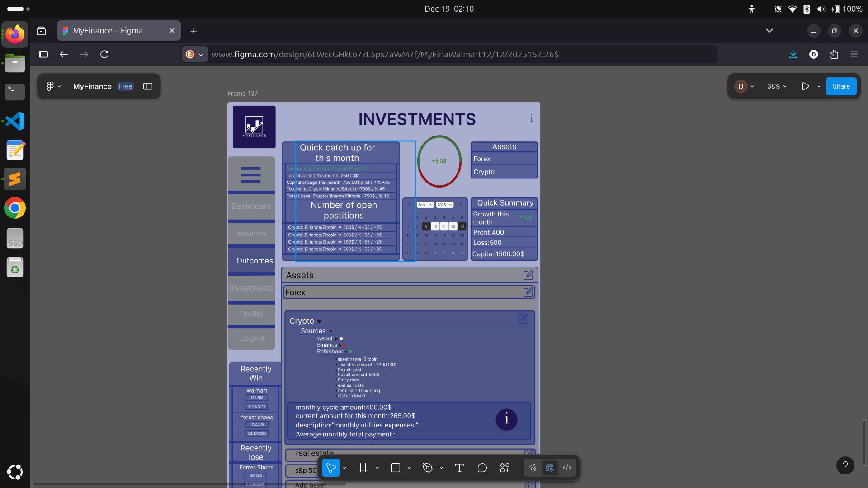Click the Free plan badge
Image resolution: width=868 pixels, height=488 pixels.
tap(125, 86)
